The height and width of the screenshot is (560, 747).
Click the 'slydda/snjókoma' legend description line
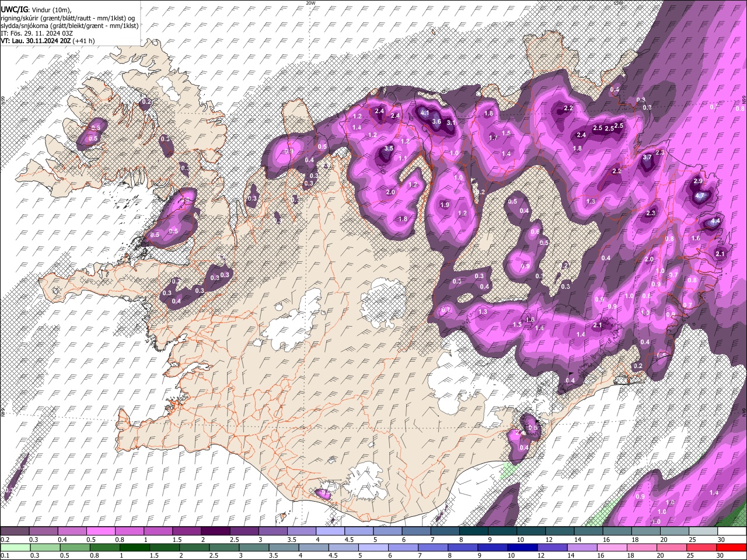tap(69, 26)
